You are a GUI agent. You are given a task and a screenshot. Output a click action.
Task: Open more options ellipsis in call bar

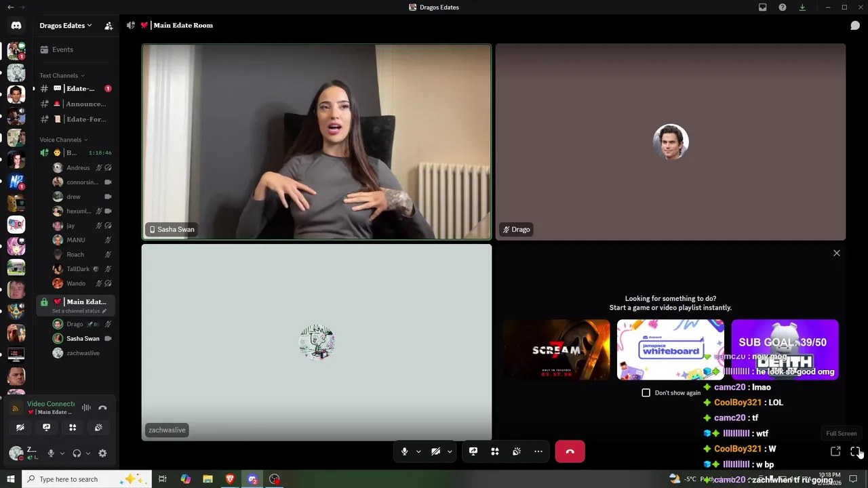pos(538,451)
